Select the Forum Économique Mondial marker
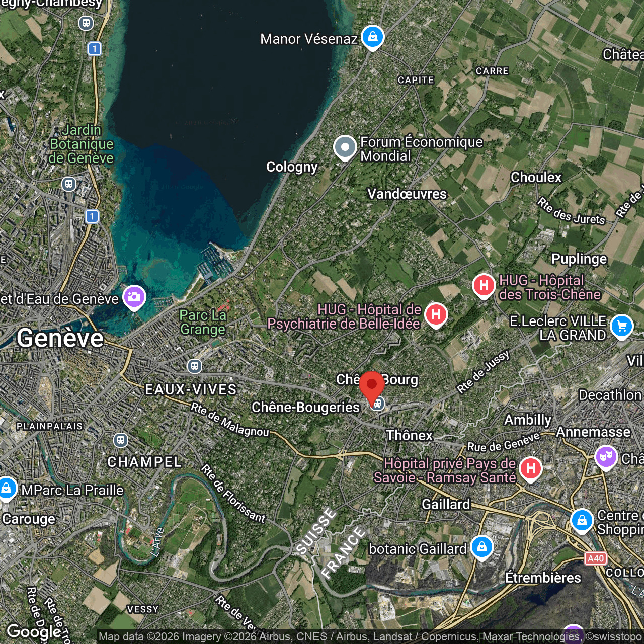Viewport: 644px width, 644px height. point(345,148)
